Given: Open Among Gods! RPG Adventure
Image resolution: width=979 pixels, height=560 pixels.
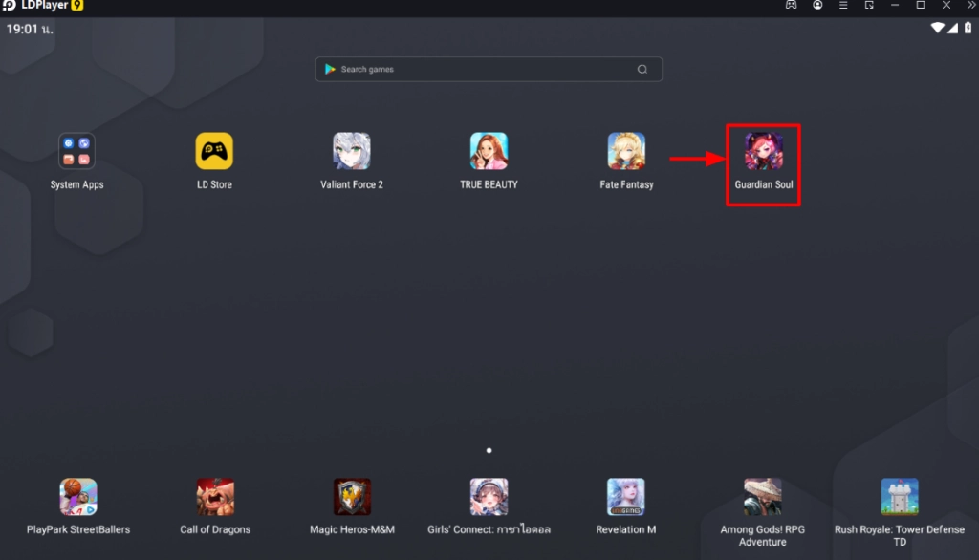Looking at the screenshot, I should click(762, 497).
